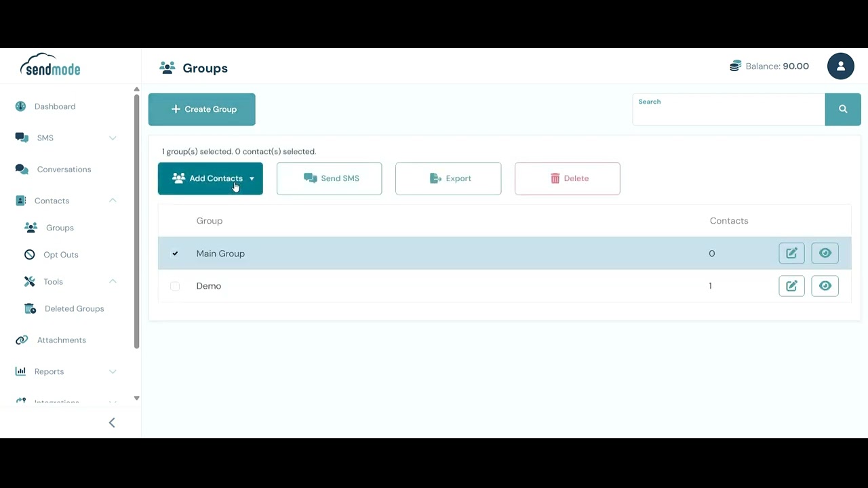
Task: Click the Search input field
Action: [729, 109]
